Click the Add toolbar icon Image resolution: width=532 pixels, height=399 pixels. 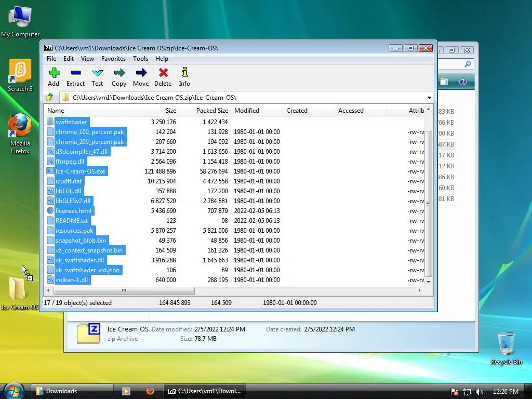54,77
